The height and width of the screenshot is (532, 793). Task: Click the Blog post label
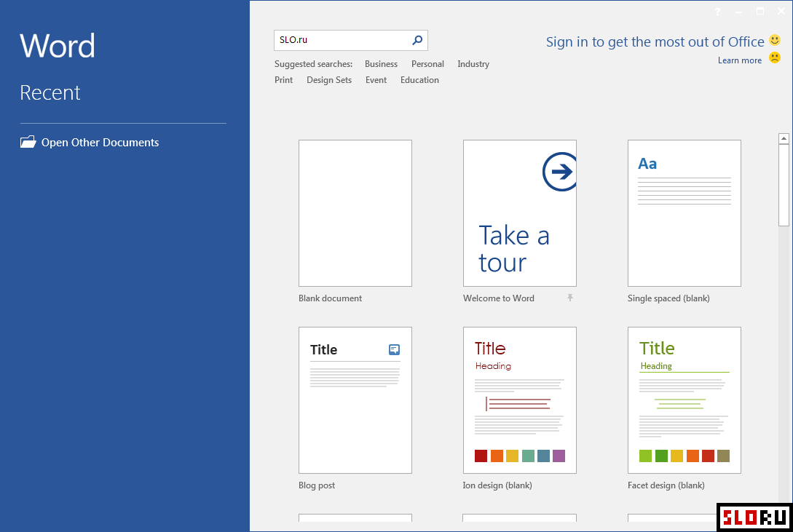pyautogui.click(x=317, y=485)
